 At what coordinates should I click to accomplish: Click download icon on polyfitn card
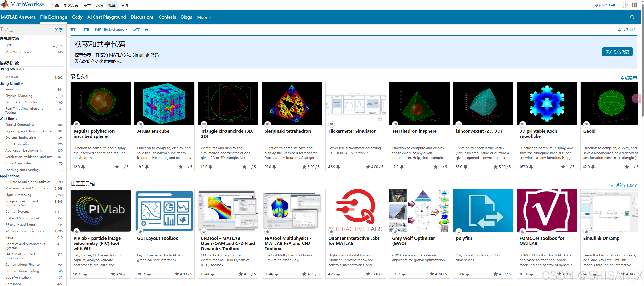[x=468, y=274]
